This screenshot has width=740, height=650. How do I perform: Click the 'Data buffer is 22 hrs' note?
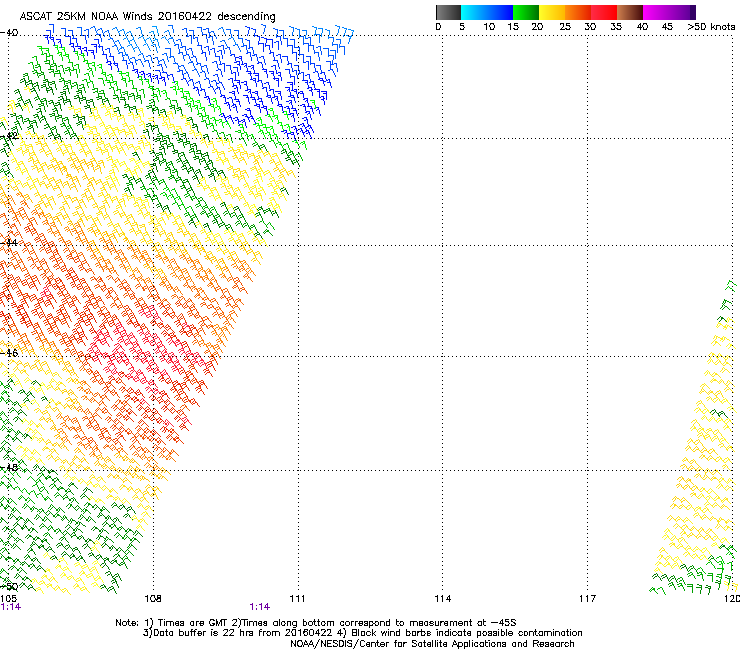[362, 633]
